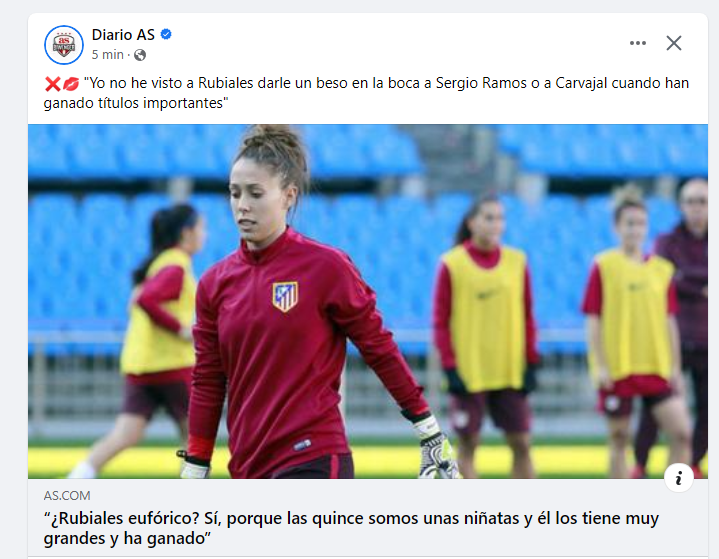
Task: Open the Diario AS profile picture
Action: click(64, 45)
